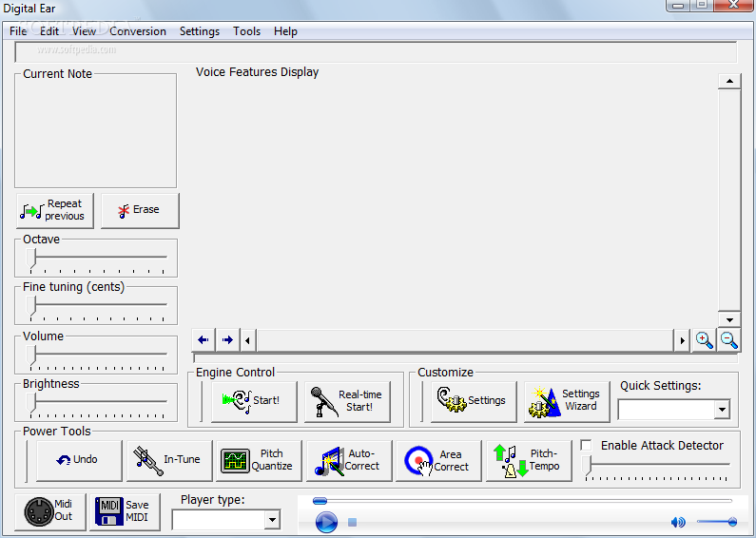Open the Settings menu
This screenshot has width=756, height=538.
pyautogui.click(x=200, y=31)
